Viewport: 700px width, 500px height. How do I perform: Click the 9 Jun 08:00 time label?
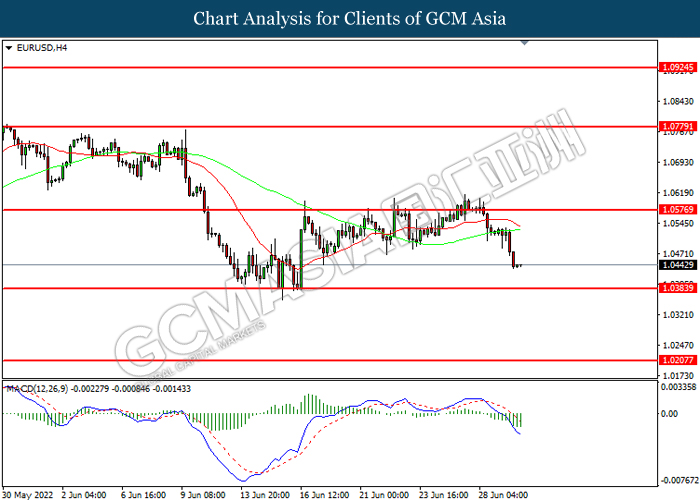pos(203,495)
